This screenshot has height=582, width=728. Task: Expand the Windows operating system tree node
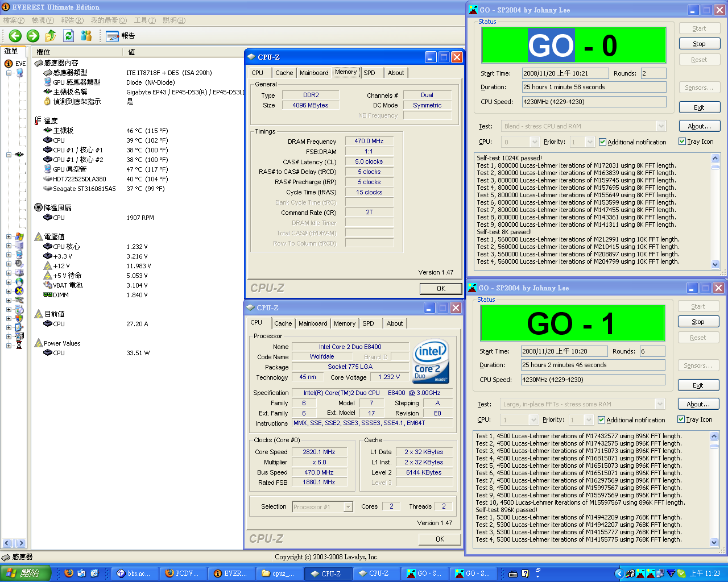[x=9, y=236]
